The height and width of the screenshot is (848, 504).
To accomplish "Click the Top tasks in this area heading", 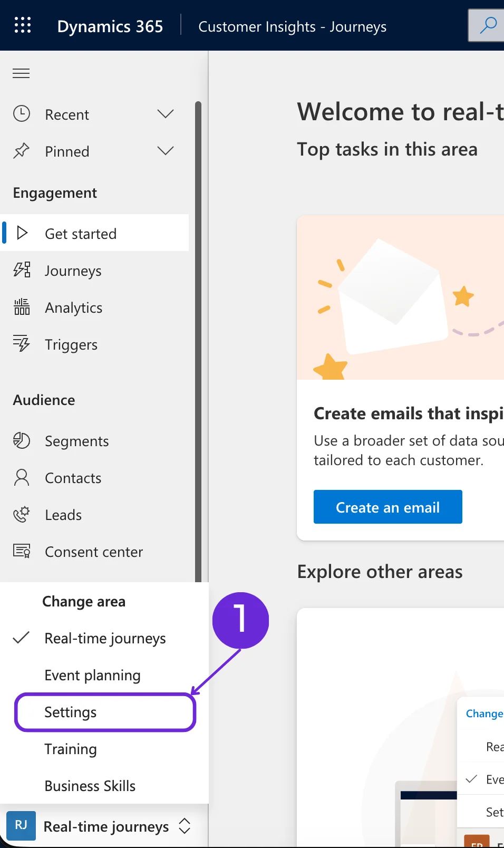I will 387,149.
